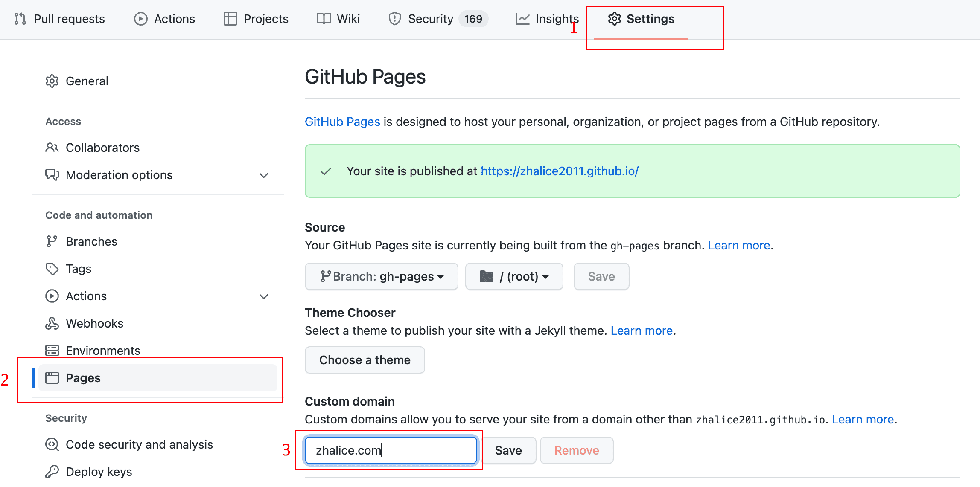Click the General gear icon in sidebar
The image size is (980, 487).
(x=52, y=81)
